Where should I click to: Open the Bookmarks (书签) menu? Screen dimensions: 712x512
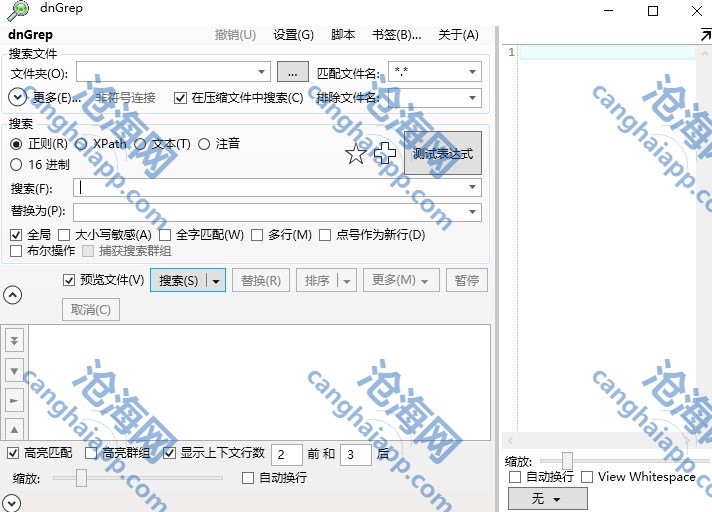click(396, 35)
